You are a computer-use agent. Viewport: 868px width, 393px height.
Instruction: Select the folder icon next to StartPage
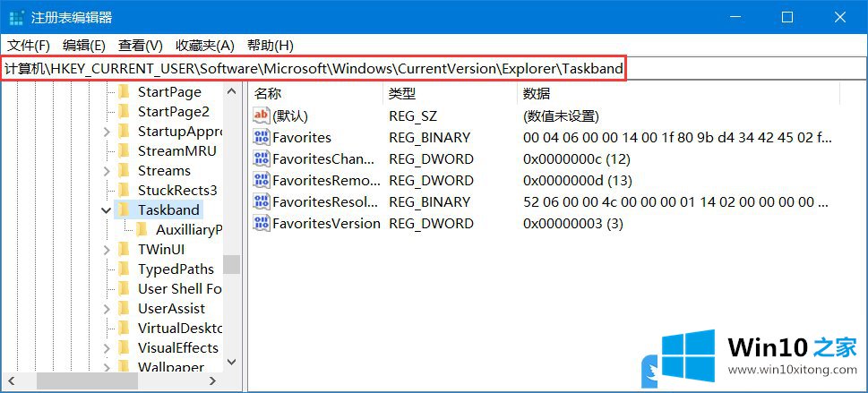pos(124,92)
